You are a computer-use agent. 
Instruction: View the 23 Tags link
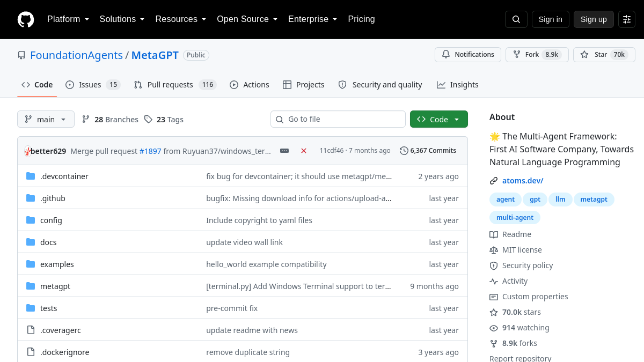click(x=164, y=120)
